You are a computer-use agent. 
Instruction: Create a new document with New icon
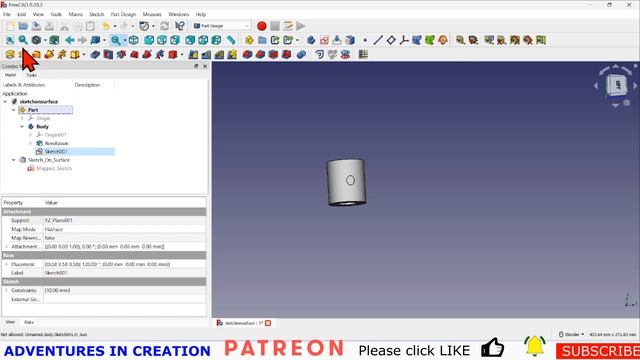(11, 26)
